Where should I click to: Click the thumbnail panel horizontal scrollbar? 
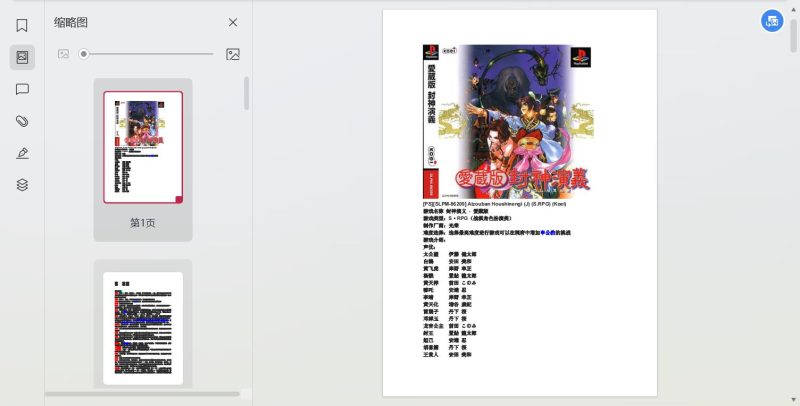(142, 394)
